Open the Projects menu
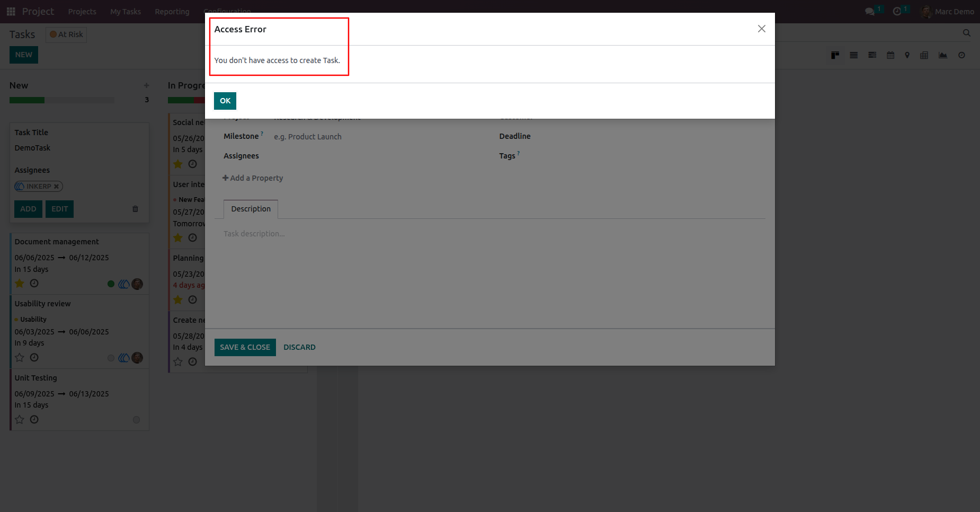 [82, 11]
